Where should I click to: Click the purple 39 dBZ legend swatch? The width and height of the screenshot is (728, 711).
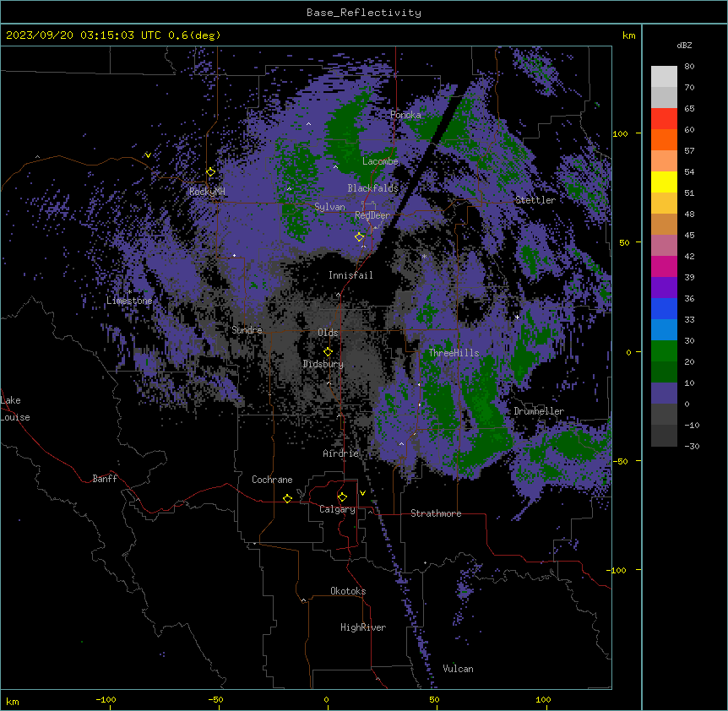[x=664, y=288]
